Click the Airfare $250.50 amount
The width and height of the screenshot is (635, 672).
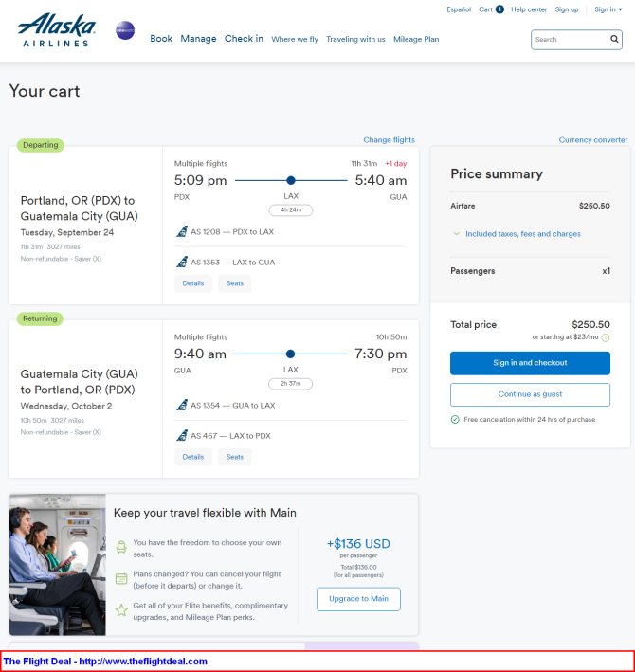tap(594, 206)
